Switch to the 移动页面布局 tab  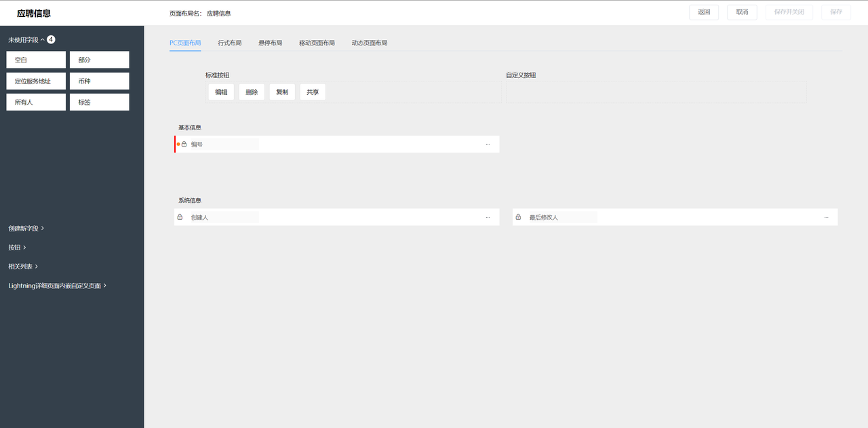coord(317,43)
